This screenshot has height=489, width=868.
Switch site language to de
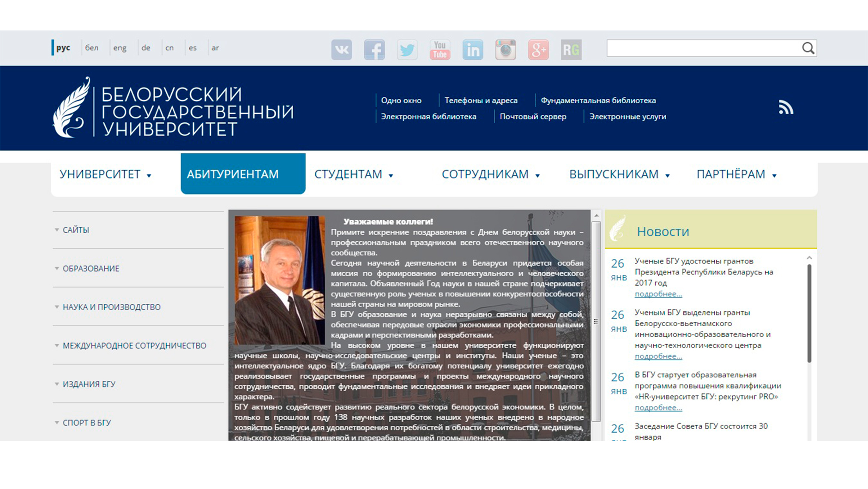146,48
